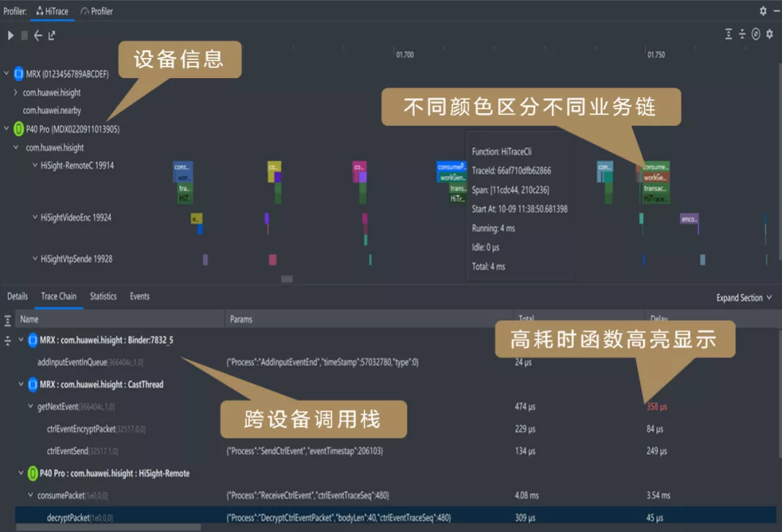This screenshot has width=782, height=532.
Task: Go back with the left arrow icon
Action: (38, 35)
